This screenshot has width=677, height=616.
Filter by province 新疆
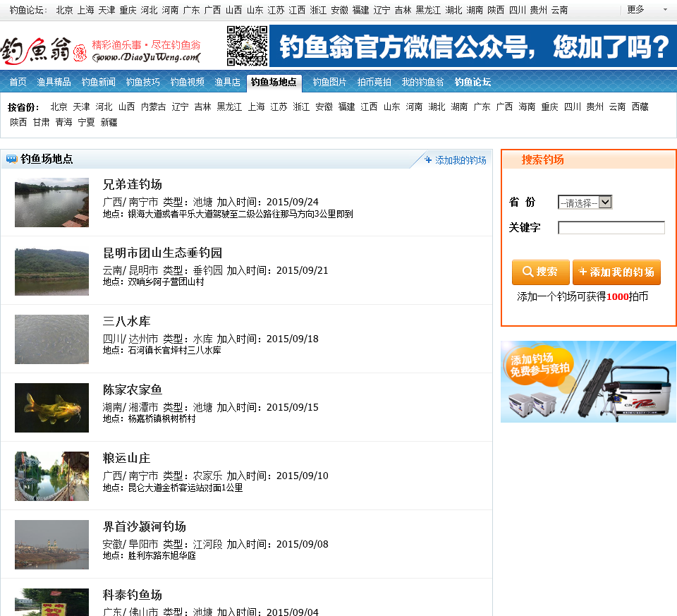[109, 122]
